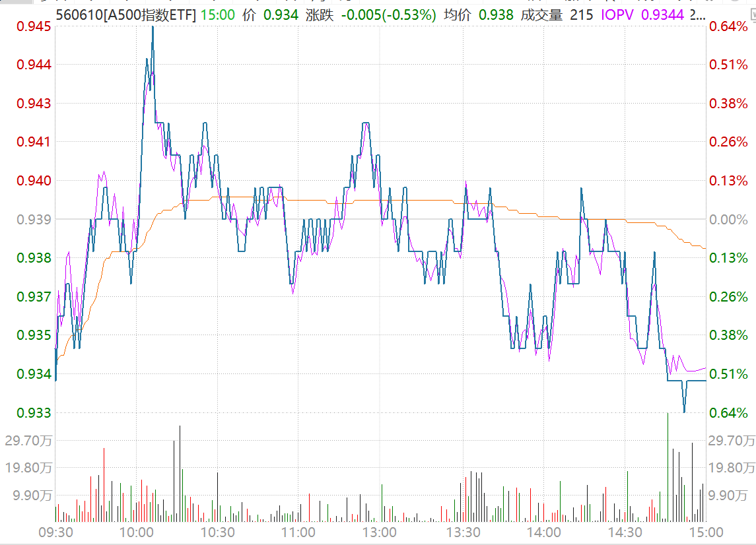Click the 0.933 bottom price axis label
Image resolution: width=756 pixels, height=545 pixels.
pos(34,413)
